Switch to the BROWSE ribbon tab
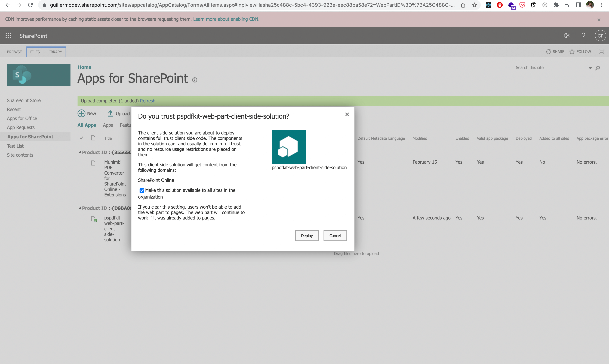 pos(14,52)
